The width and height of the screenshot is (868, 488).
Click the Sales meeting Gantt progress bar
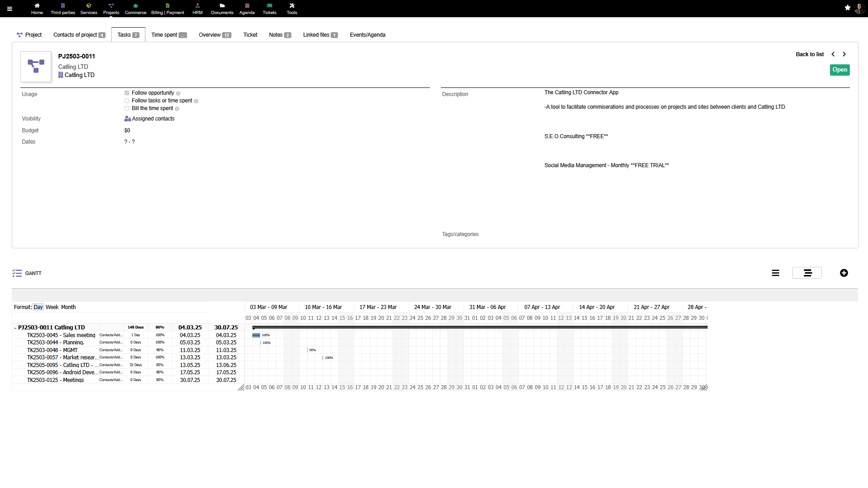(x=256, y=335)
